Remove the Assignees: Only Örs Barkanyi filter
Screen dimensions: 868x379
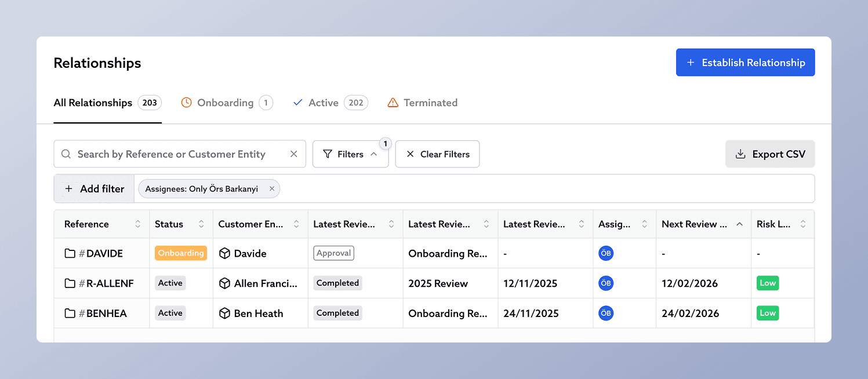coord(271,188)
